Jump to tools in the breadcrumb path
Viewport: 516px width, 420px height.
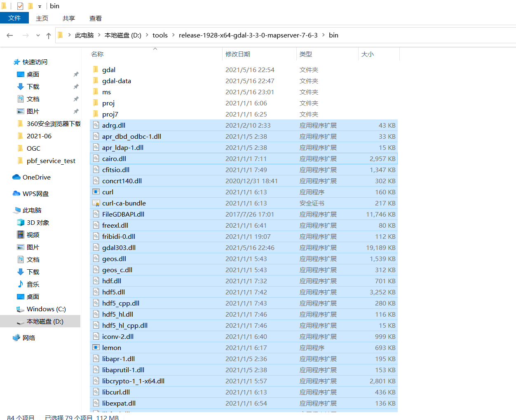coord(160,35)
